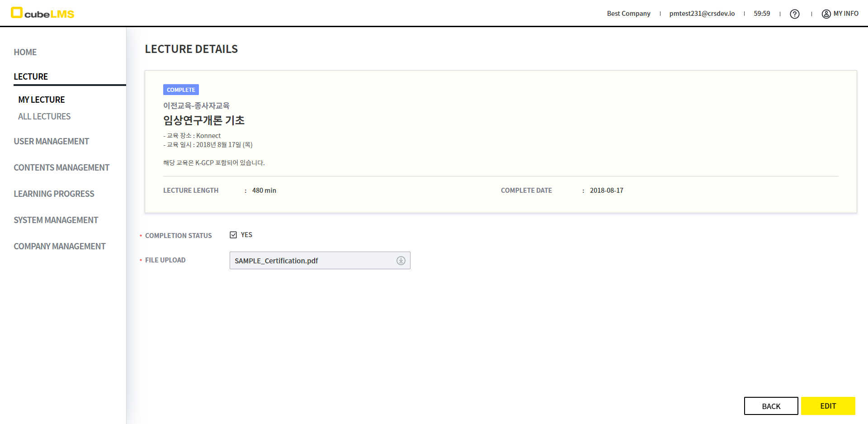
Task: Click the Best Company name in header
Action: click(x=628, y=14)
